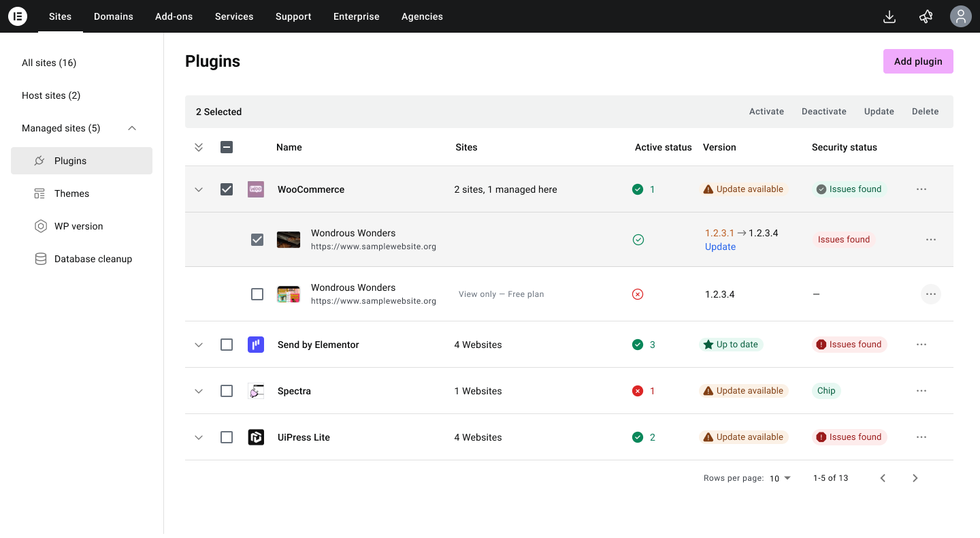Click the outlined check icon on Update row

(x=638, y=240)
